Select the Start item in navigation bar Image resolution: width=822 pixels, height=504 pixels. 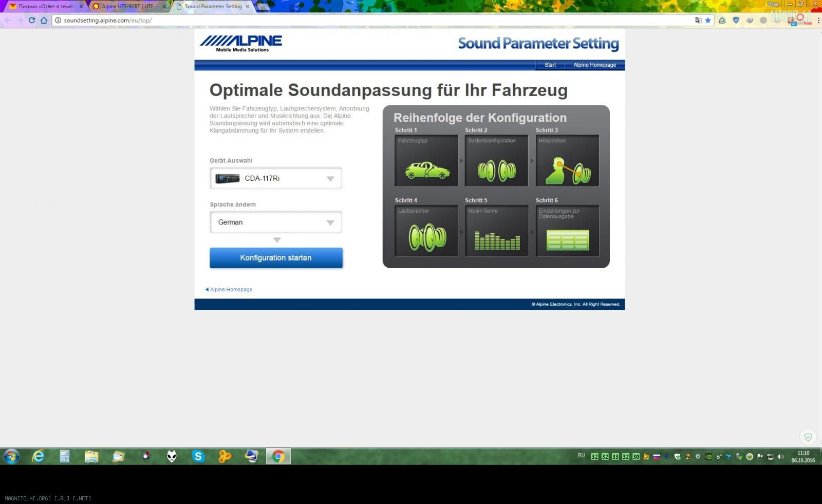click(x=550, y=65)
